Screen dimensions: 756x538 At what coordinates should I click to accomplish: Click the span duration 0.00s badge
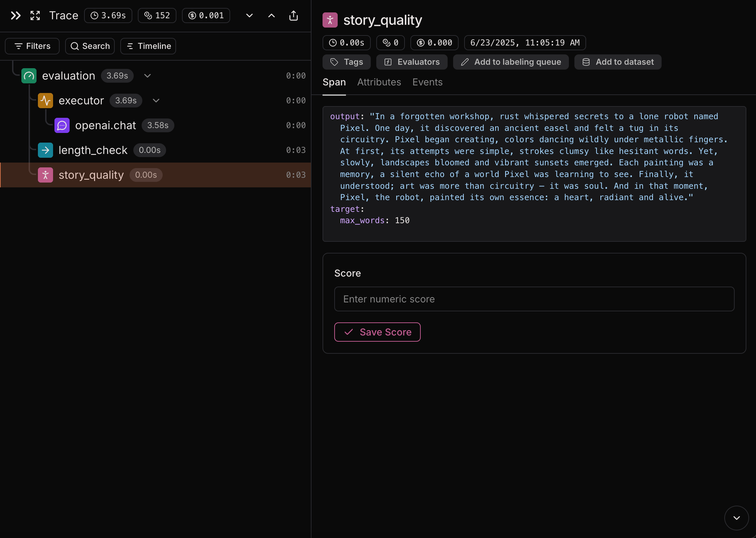347,43
